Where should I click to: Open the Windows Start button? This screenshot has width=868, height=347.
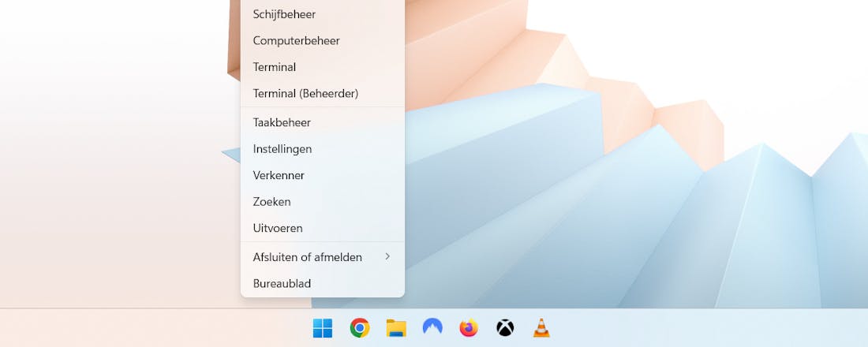(x=323, y=328)
